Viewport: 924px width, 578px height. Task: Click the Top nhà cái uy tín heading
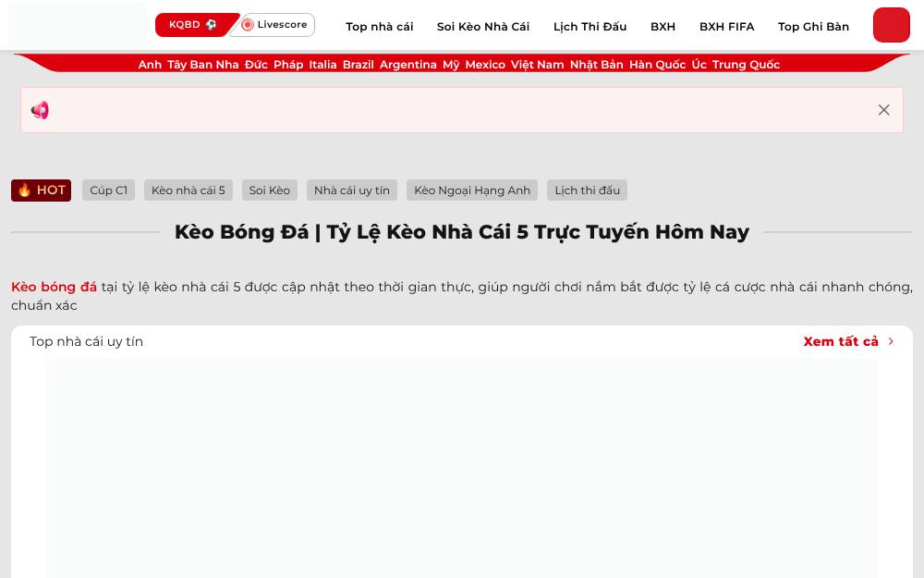(x=87, y=341)
